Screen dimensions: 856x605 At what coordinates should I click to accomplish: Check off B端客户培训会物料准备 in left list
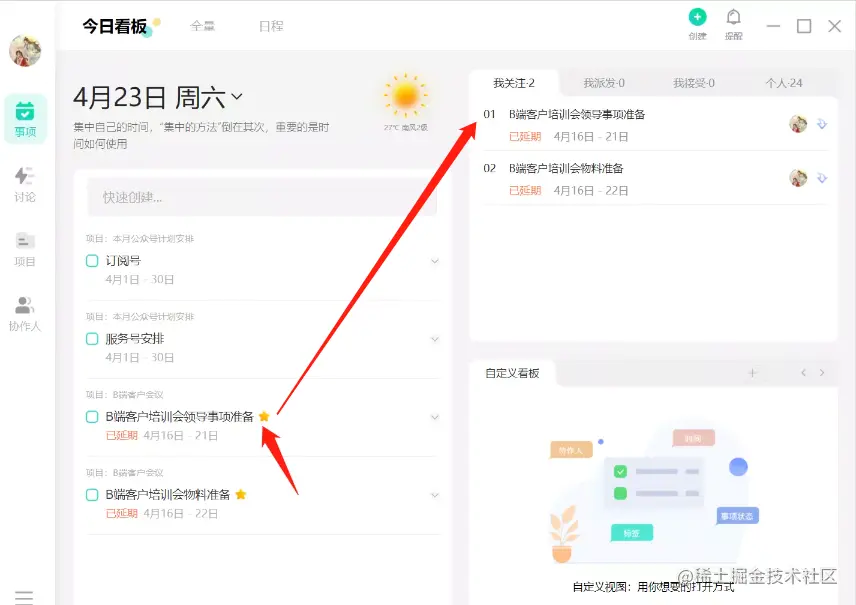(92, 495)
